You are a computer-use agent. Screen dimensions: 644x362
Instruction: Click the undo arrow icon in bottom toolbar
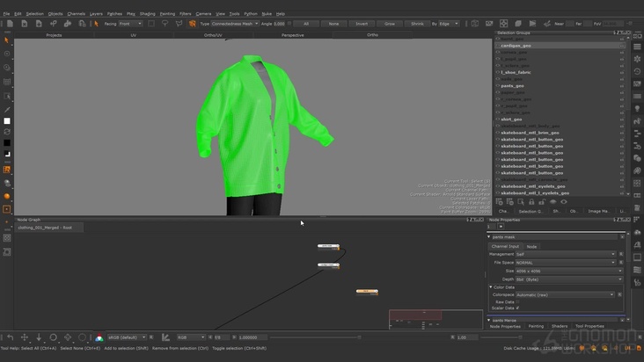pyautogui.click(x=11, y=337)
